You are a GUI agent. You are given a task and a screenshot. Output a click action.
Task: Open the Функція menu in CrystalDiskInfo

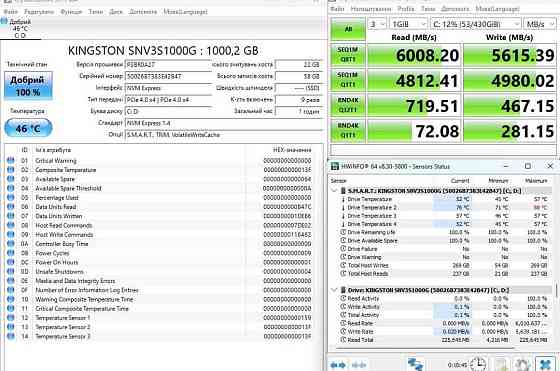click(x=71, y=12)
